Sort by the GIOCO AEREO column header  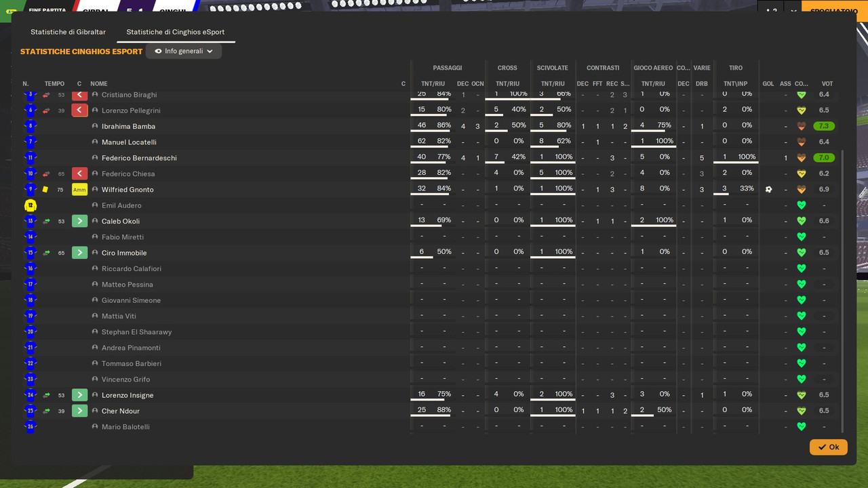pos(653,68)
